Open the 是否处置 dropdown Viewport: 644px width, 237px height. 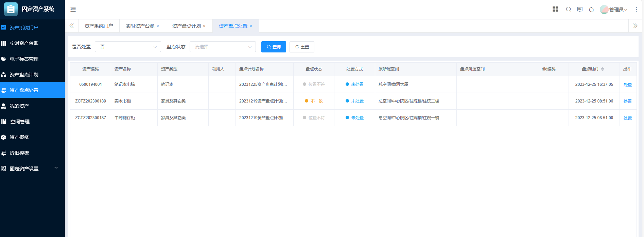(x=128, y=47)
